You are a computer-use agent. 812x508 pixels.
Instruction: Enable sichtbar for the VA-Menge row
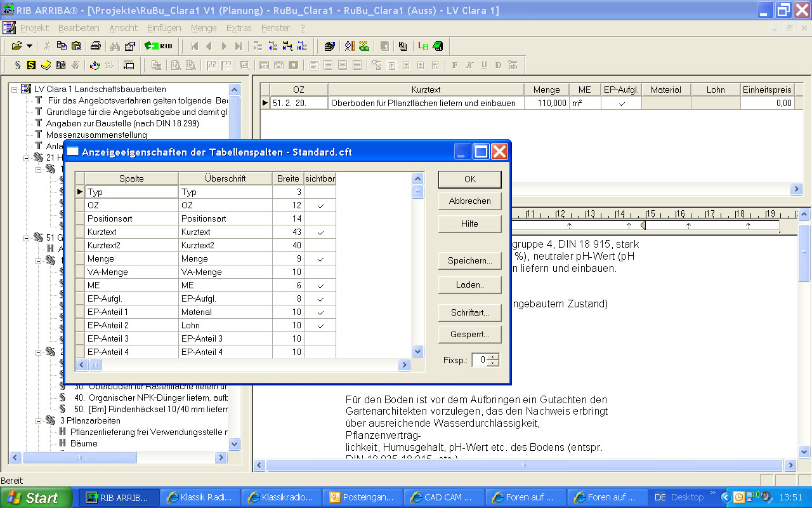(x=320, y=272)
